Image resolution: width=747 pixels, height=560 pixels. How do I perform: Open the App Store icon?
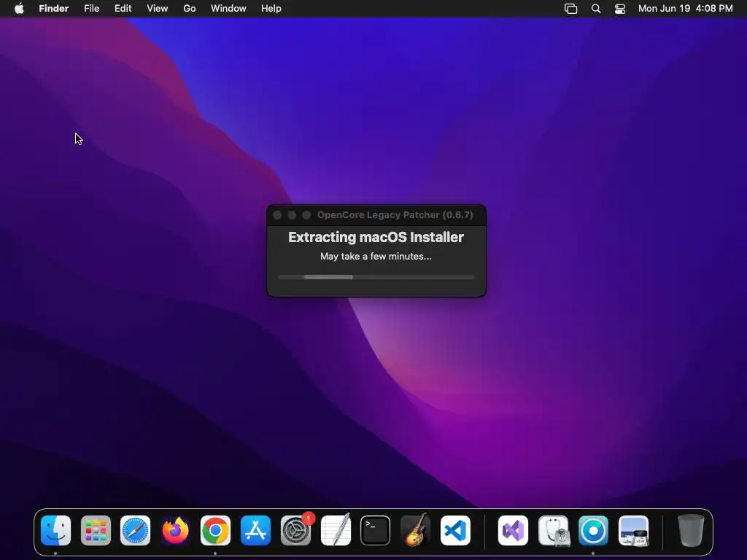point(255,531)
